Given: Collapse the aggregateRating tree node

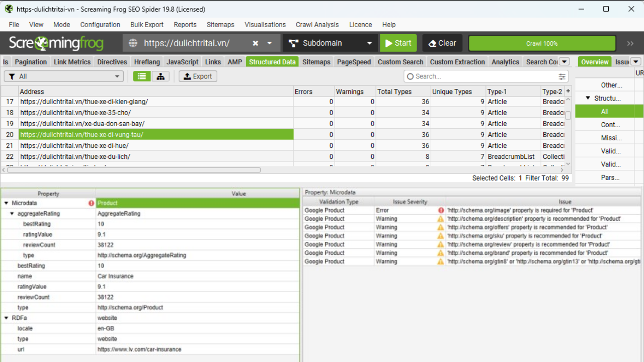Looking at the screenshot, I should 13,214.
